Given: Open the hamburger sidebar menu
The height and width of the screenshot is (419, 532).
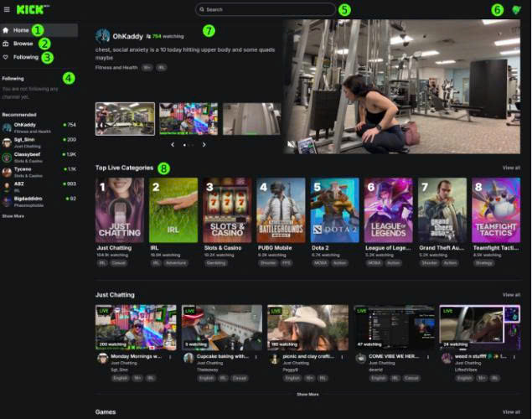Looking at the screenshot, I should (x=7, y=9).
